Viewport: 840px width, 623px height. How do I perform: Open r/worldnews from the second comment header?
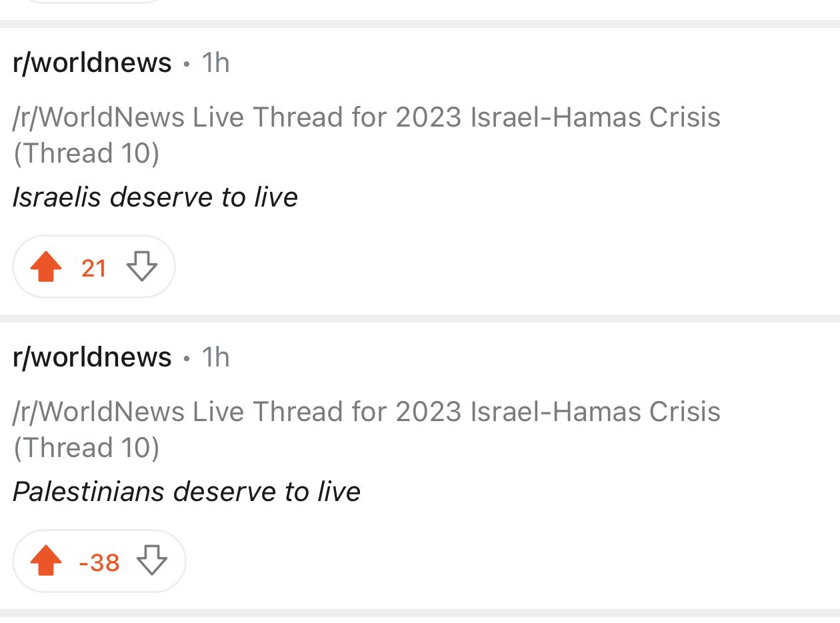click(92, 357)
